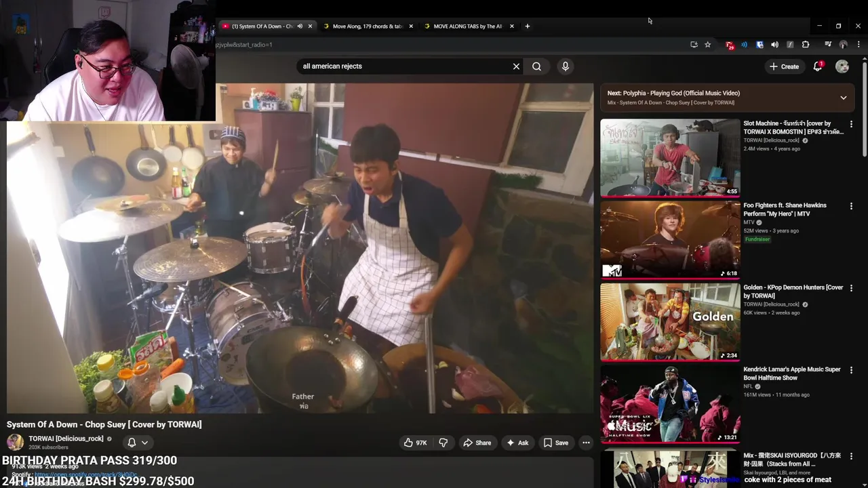Viewport: 868px width, 488px height.
Task: Open Slot Machine cover thumbnail
Action: (670, 158)
